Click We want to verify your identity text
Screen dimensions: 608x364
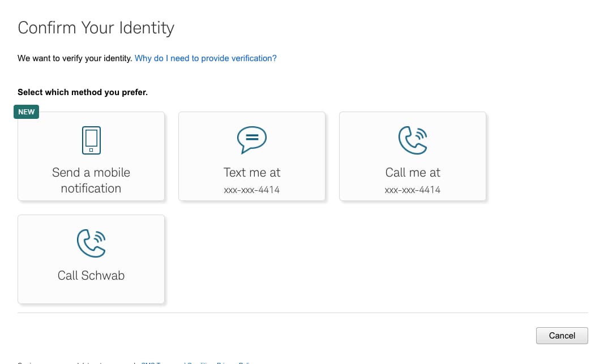coord(75,58)
